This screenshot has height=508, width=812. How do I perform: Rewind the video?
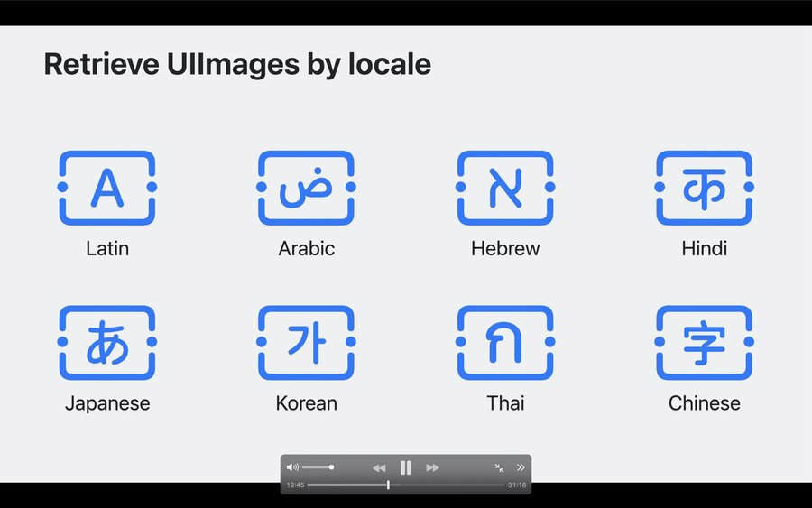[379, 468]
